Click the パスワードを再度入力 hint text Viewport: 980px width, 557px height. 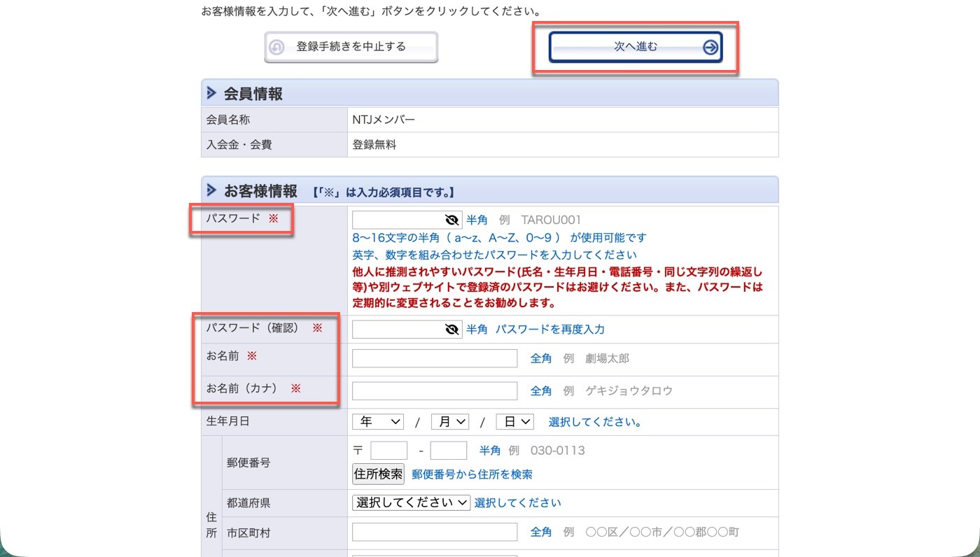point(550,330)
